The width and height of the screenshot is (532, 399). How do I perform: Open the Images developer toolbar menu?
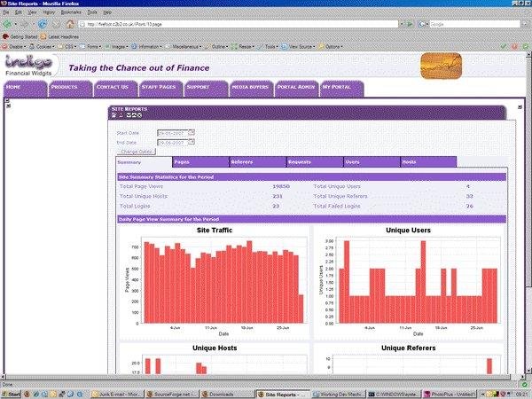pyautogui.click(x=116, y=46)
